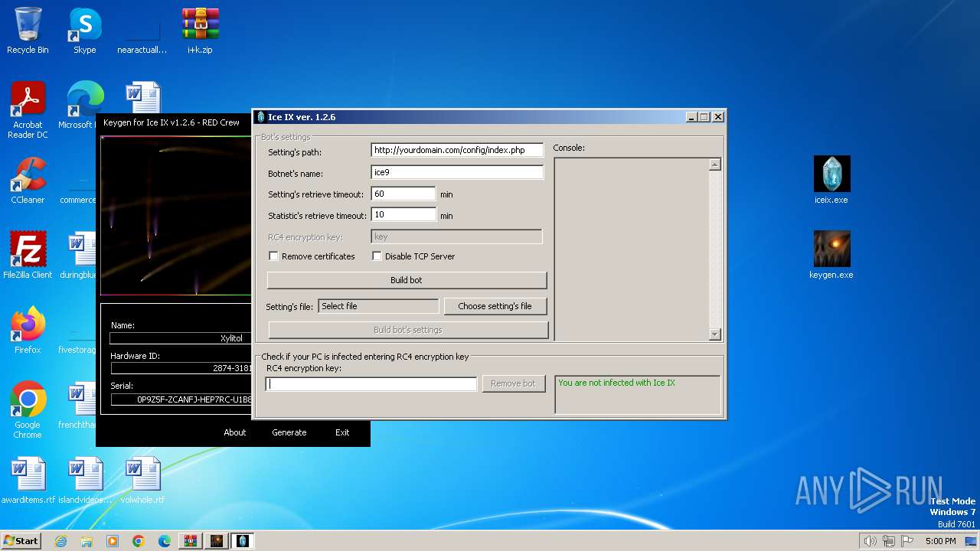Open the Recycle Bin desktop icon
The height and width of the screenshot is (551, 980).
point(28,31)
